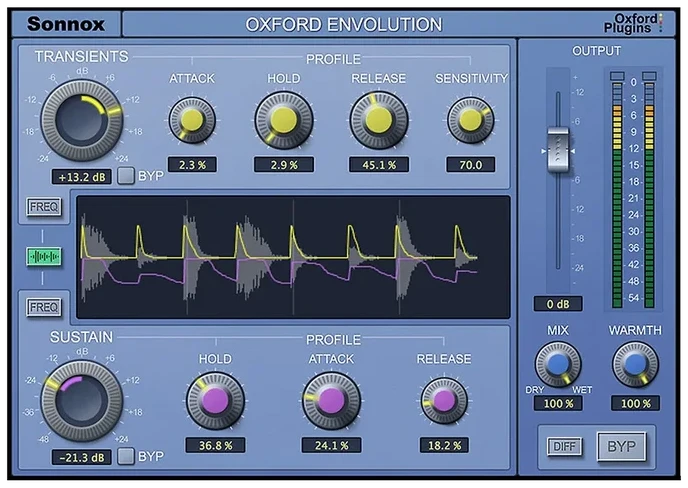Click the Sonnox logo
688x488 pixels.
click(x=66, y=24)
